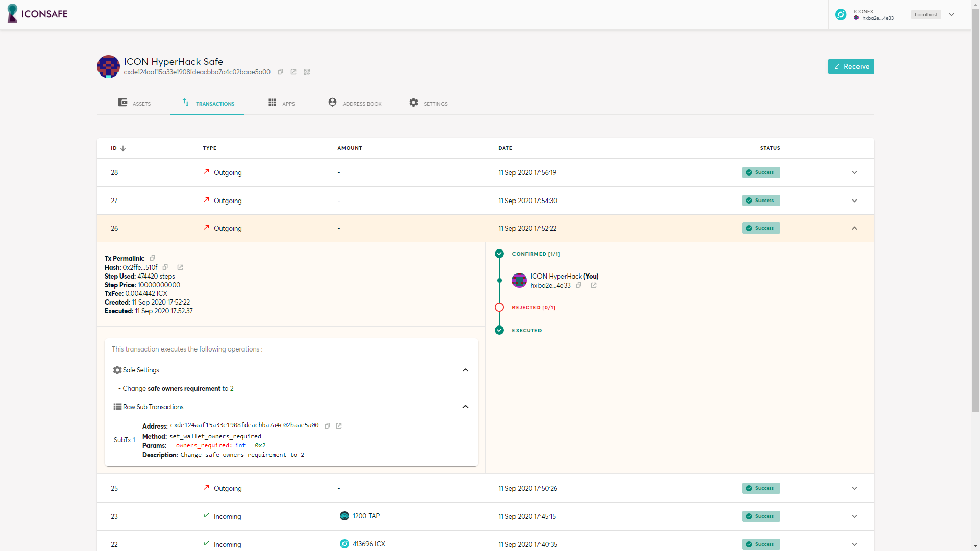980x551 pixels.
Task: Collapse transaction 26 details
Action: tap(854, 228)
